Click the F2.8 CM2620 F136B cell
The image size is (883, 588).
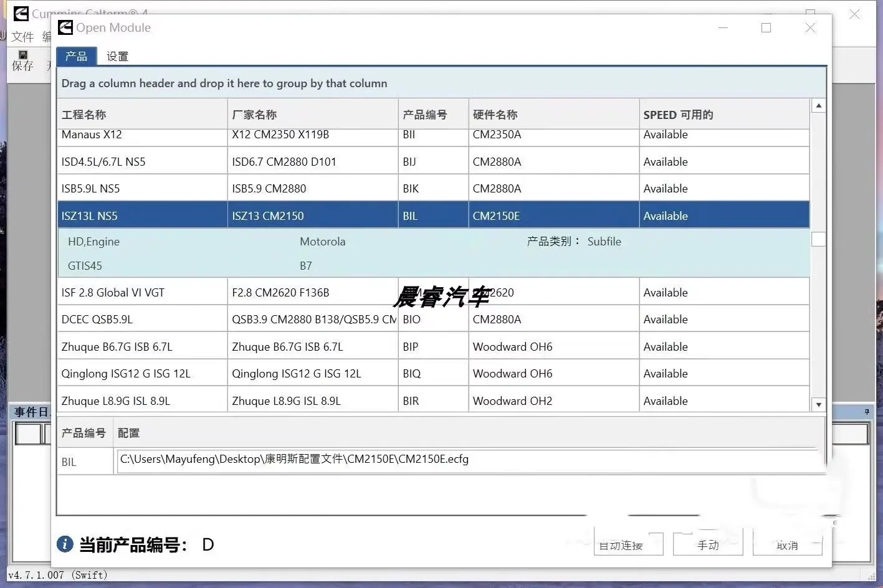pos(313,292)
